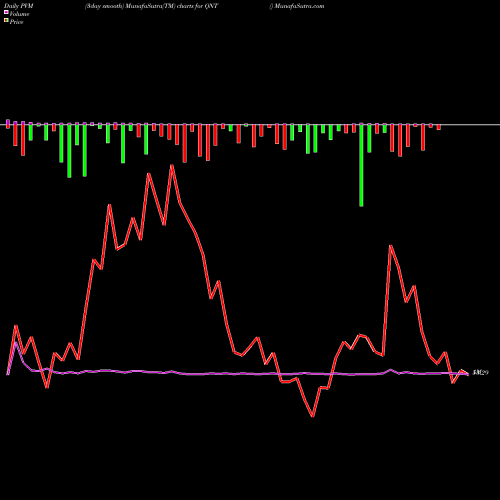Click the highest peak of red price line
The height and width of the screenshot is (500, 500).
tap(172, 166)
